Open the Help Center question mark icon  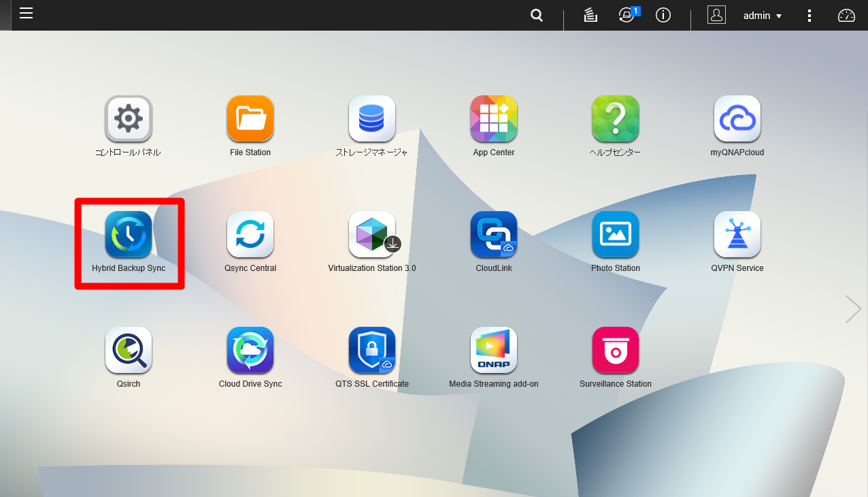pos(616,118)
